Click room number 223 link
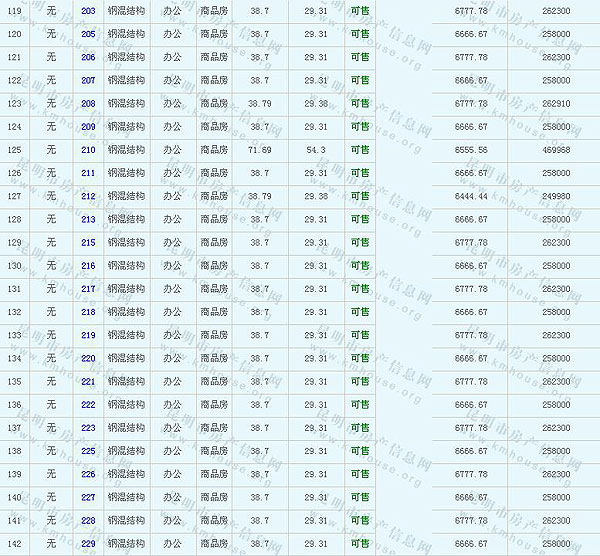 tap(88, 428)
